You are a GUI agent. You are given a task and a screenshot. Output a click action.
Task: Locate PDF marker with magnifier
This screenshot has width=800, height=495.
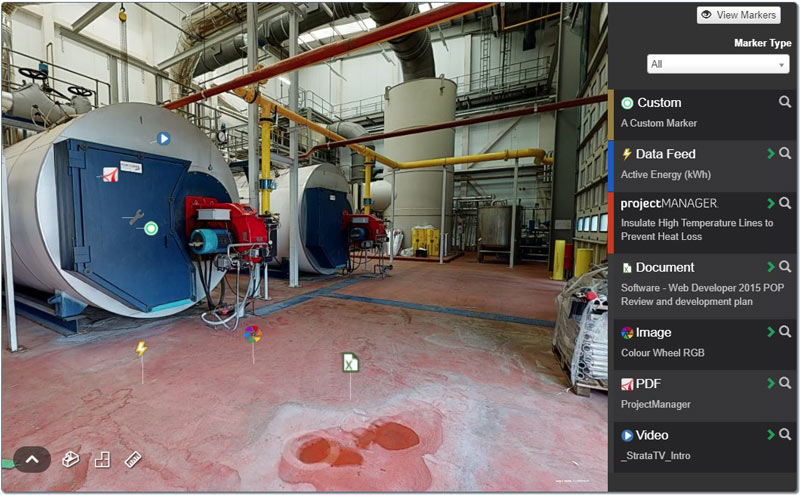pyautogui.click(x=785, y=383)
